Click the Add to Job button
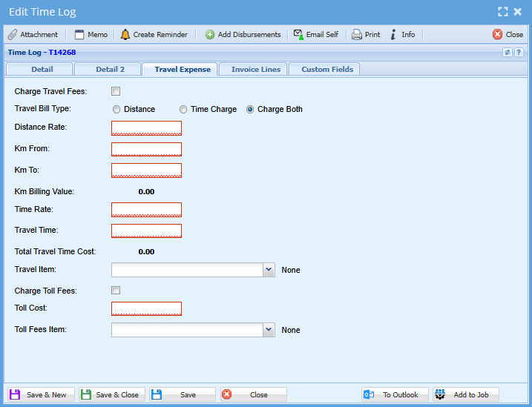Image resolution: width=532 pixels, height=407 pixels. [466, 395]
